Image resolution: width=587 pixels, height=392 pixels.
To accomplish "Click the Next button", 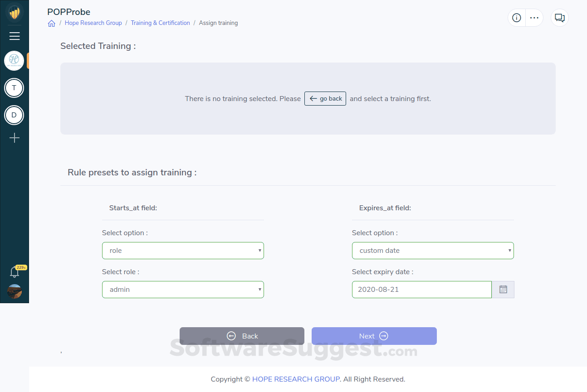I will point(374,336).
